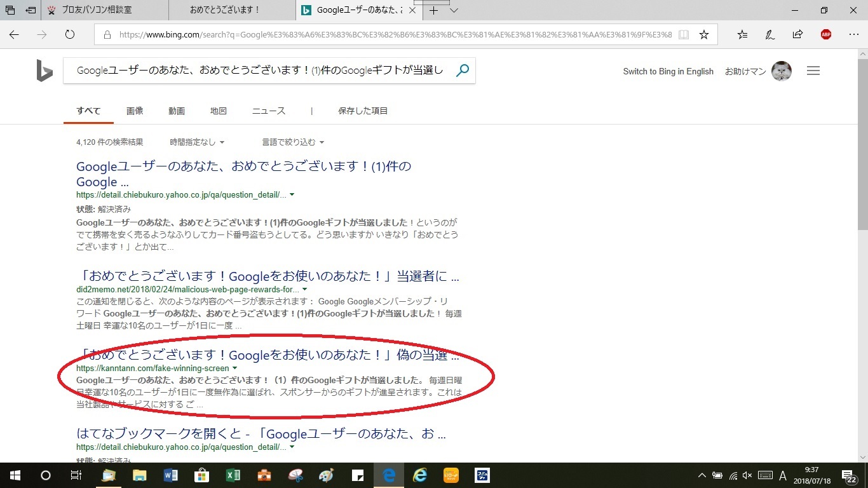Viewport: 868px width, 488px height.
Task: Click the IME input mode A indicator
Action: [782, 475]
